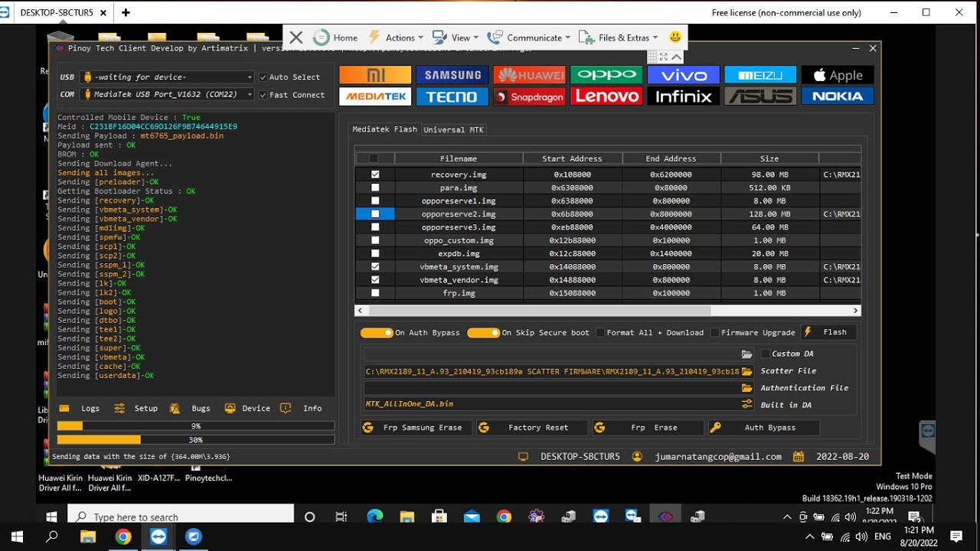Viewport: 980px width, 551px height.
Task: Browse folder icon for Authentication File
Action: coord(746,388)
